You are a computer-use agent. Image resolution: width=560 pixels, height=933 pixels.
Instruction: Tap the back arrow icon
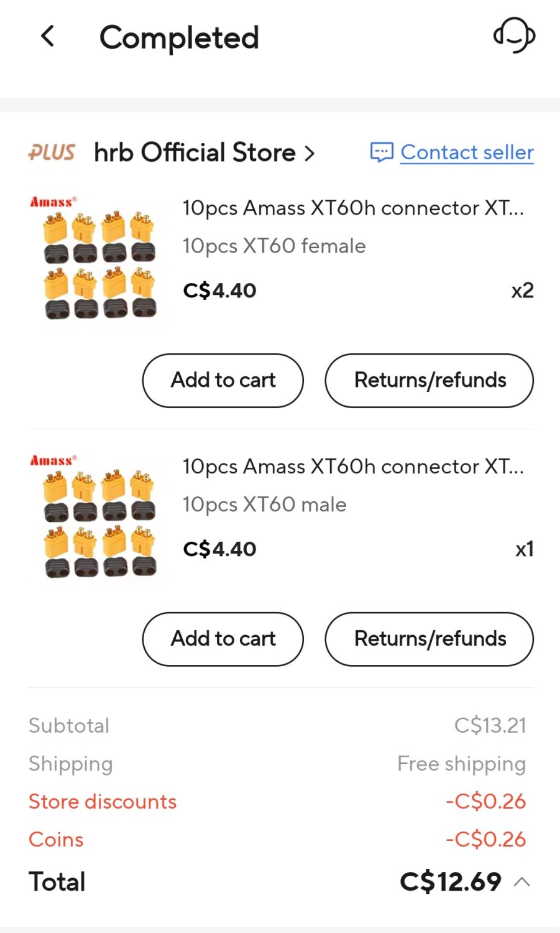48,37
